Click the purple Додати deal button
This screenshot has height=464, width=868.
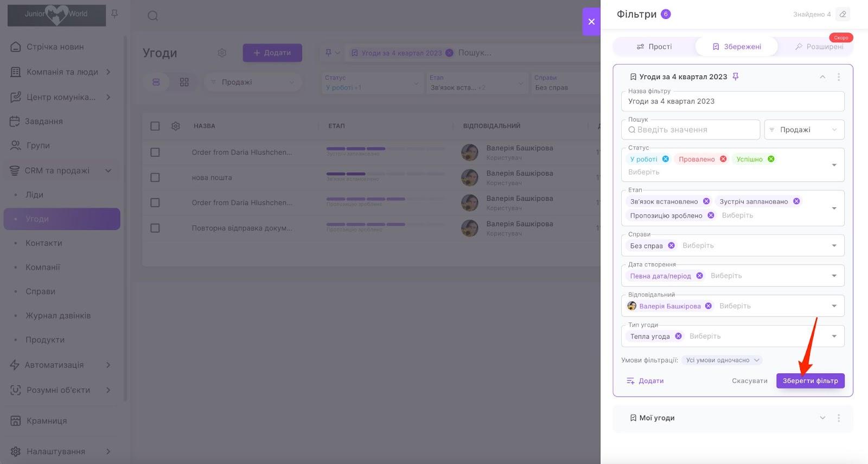pyautogui.click(x=272, y=53)
